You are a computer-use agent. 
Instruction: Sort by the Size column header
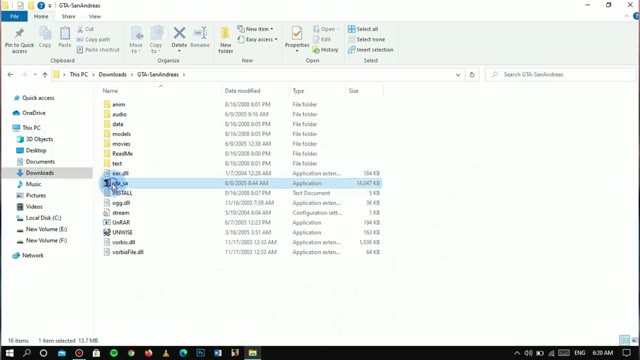(353, 91)
